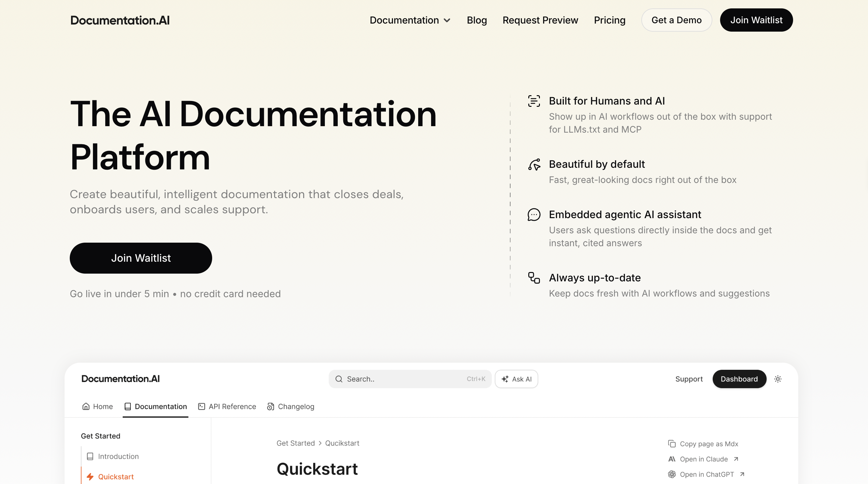Click the Ctrl+K shortcut hint

[x=476, y=379]
